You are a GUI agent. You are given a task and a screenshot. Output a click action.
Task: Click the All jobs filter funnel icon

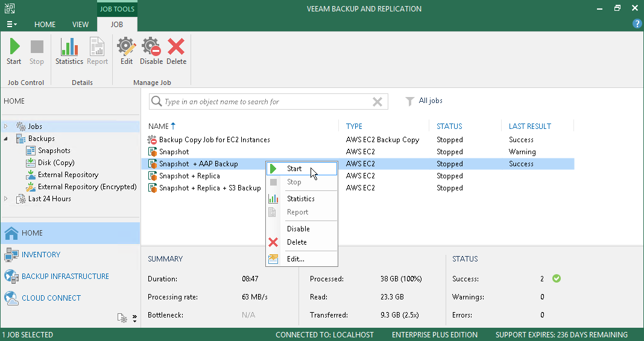click(x=409, y=101)
